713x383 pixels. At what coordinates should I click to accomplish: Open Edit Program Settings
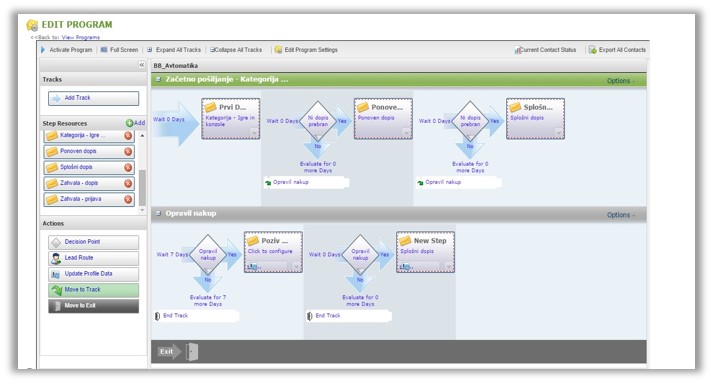[x=306, y=50]
